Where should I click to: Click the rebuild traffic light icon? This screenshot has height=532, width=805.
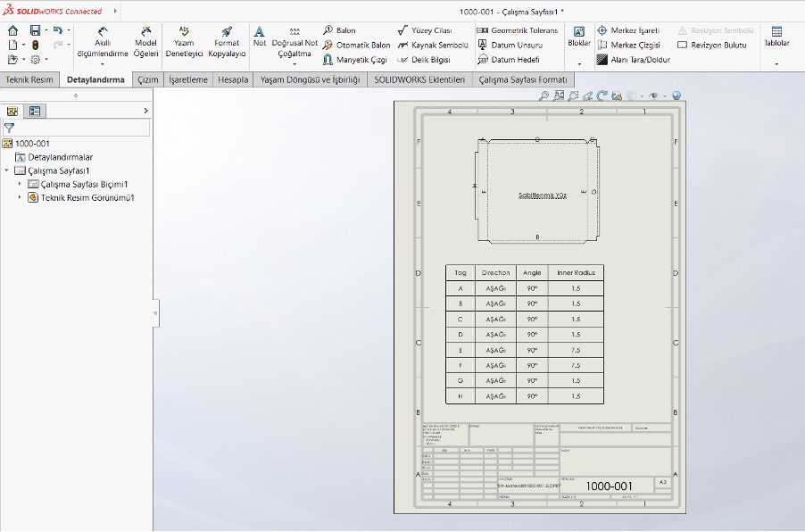pos(35,45)
